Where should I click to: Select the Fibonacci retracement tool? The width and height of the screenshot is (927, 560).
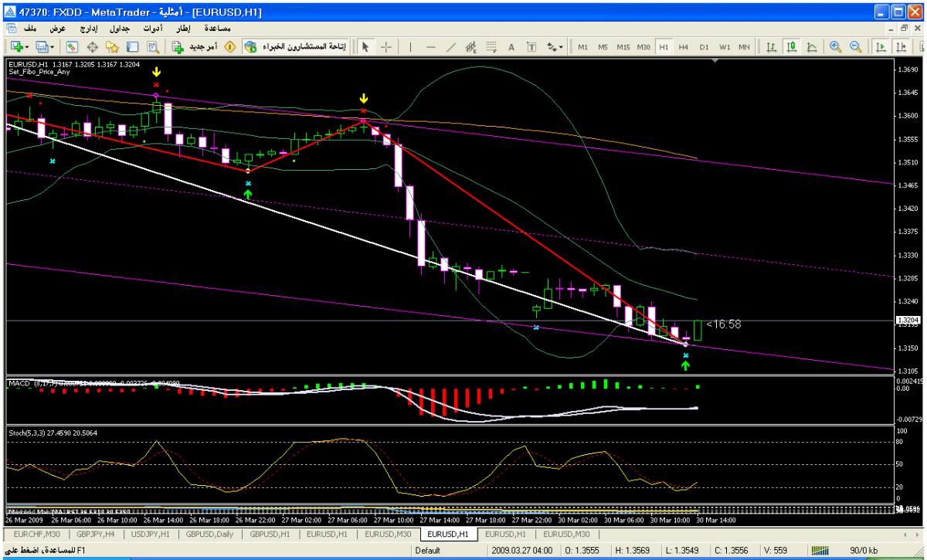coord(492,46)
